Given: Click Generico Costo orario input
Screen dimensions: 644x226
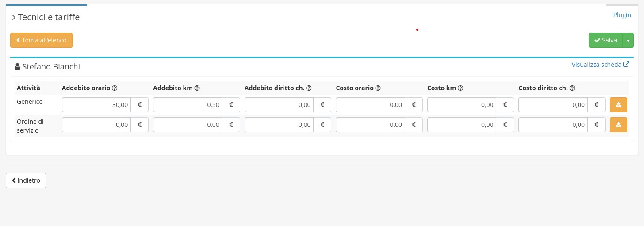Looking at the screenshot, I should [370, 105].
